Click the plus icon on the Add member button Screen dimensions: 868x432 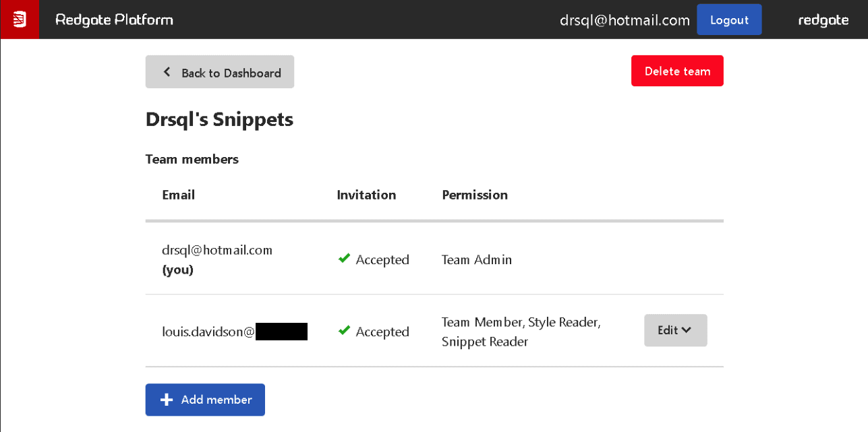(167, 400)
